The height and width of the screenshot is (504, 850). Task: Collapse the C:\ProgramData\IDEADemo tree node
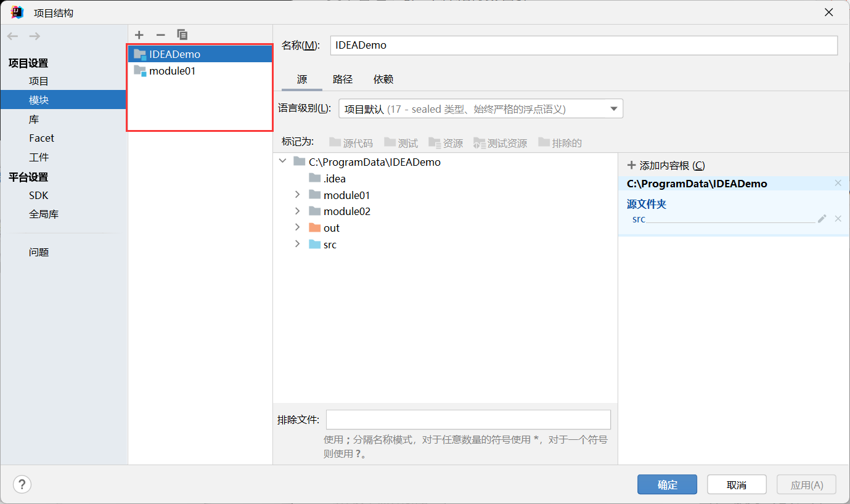click(x=283, y=161)
